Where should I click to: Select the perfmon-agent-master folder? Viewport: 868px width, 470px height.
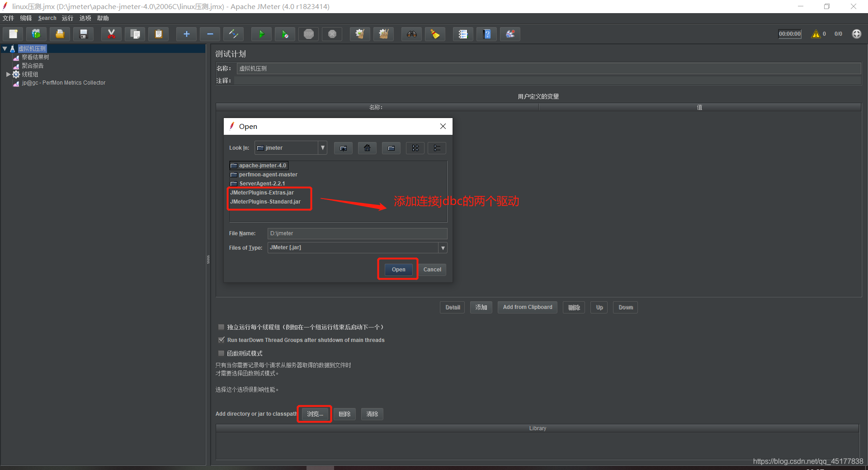tap(264, 175)
